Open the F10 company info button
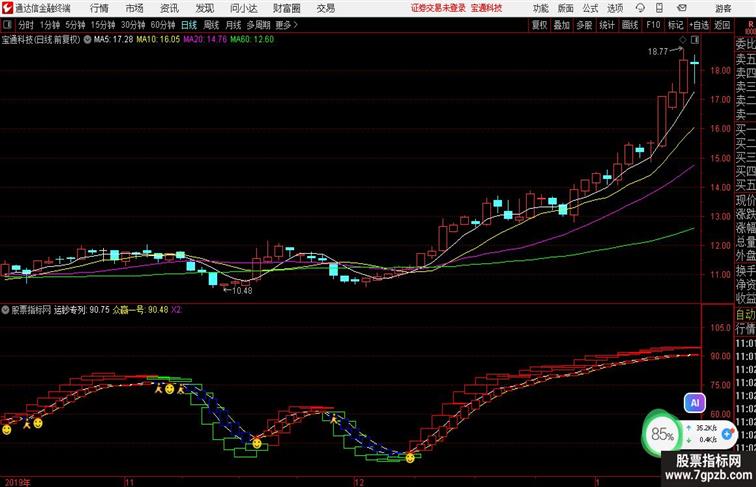The height and width of the screenshot is (487, 756). coord(653,25)
